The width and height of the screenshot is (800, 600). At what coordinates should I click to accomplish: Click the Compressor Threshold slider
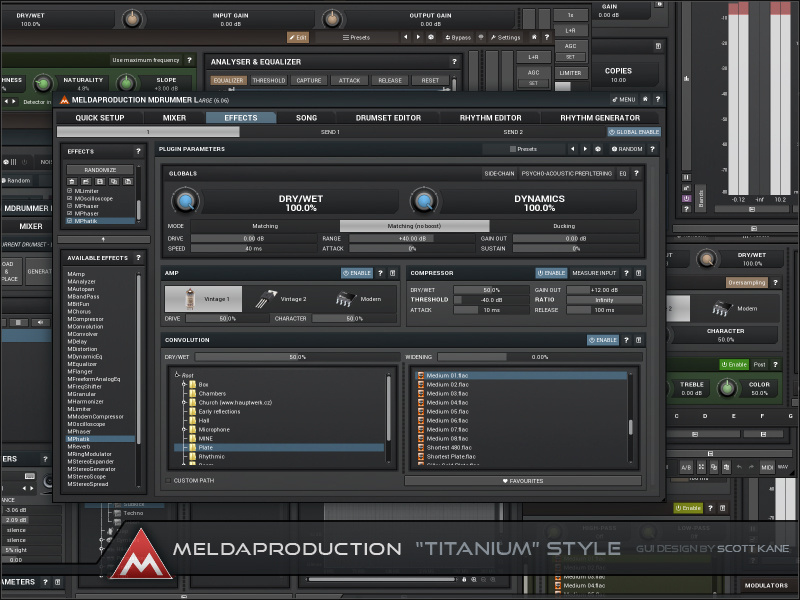tap(490, 299)
